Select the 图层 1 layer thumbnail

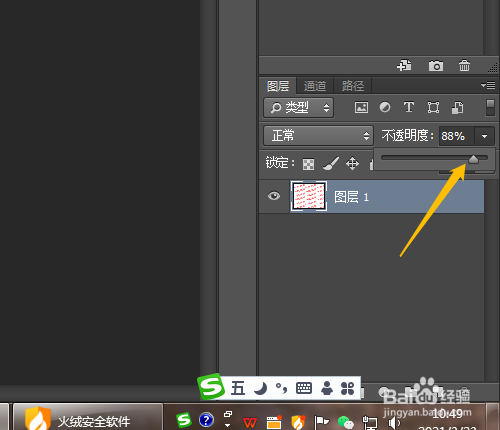[x=309, y=196]
